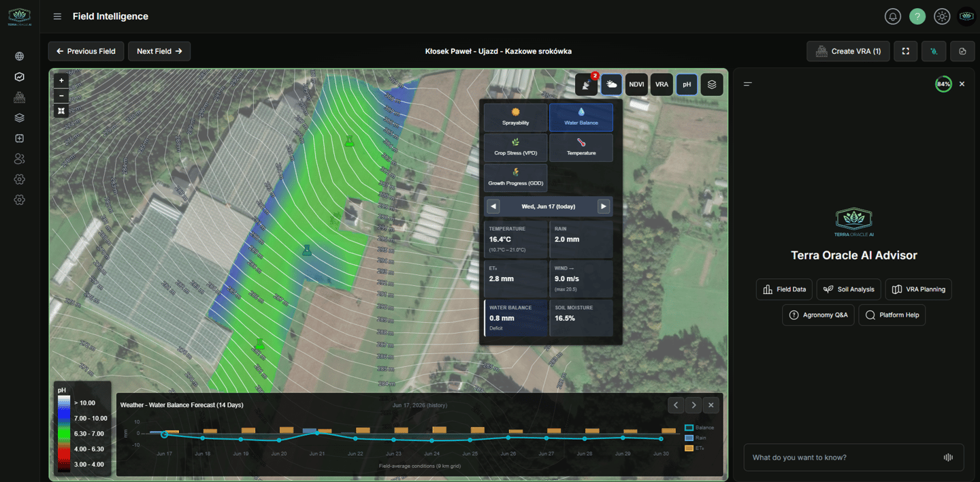The height and width of the screenshot is (482, 980).
Task: Click the water drop icon button
Action: (934, 51)
